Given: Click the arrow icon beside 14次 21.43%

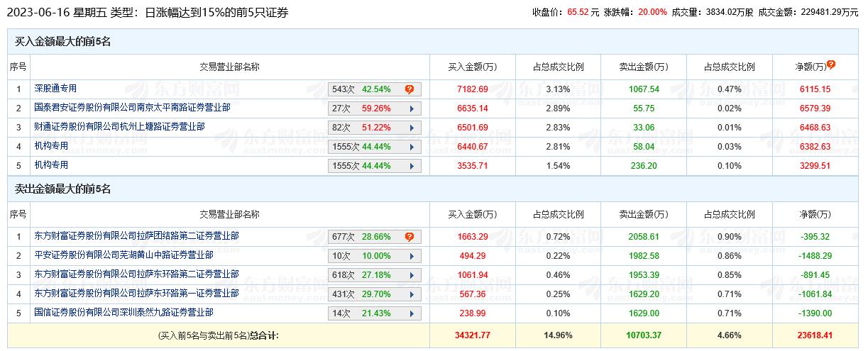Looking at the screenshot, I should tap(410, 313).
